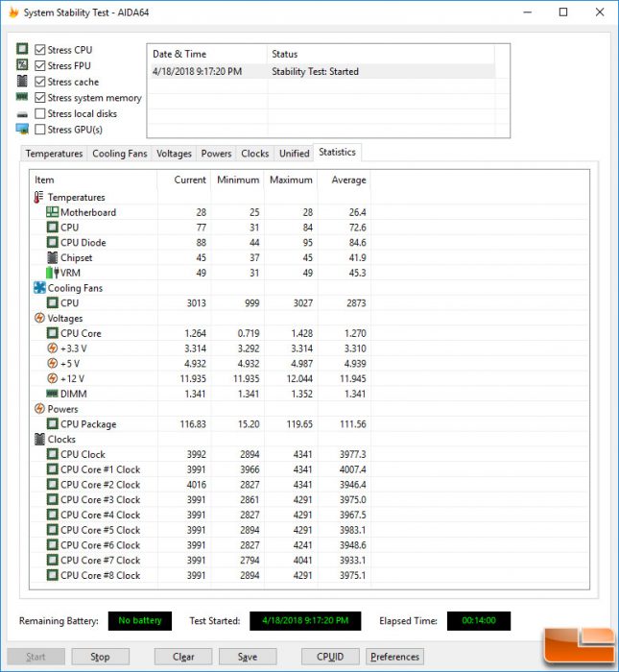Click the CPU Core voltage row icon

(52, 333)
